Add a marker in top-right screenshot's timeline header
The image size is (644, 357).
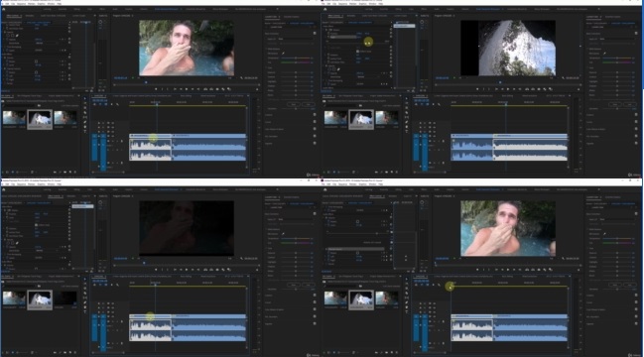[434, 104]
